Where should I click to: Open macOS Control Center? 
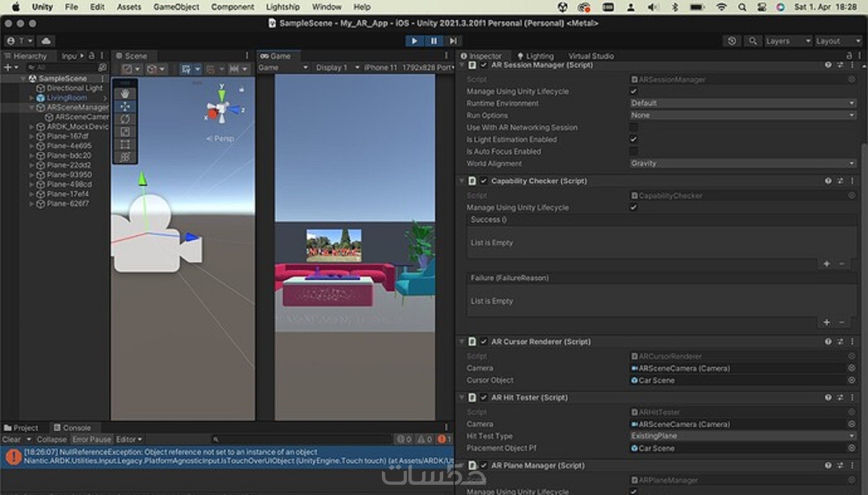pos(761,7)
